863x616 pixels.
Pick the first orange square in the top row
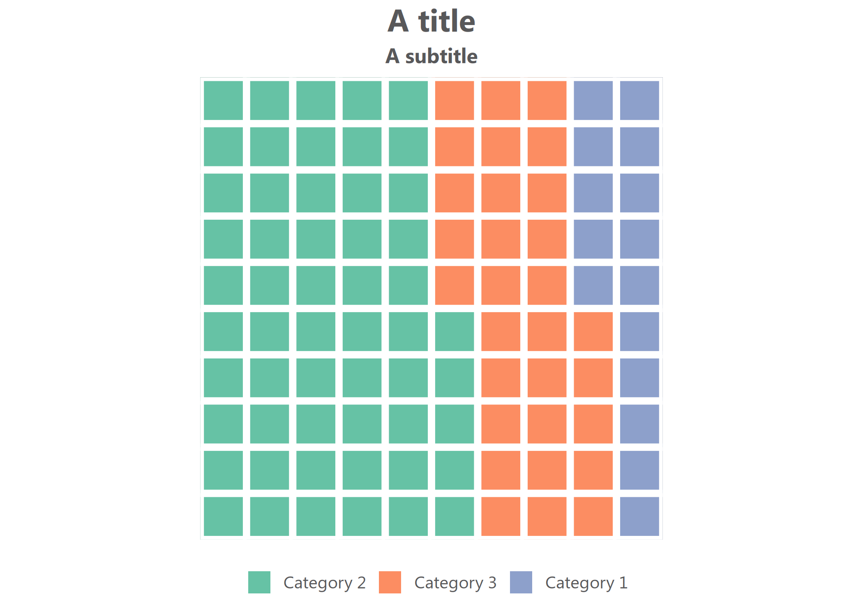[x=454, y=100]
